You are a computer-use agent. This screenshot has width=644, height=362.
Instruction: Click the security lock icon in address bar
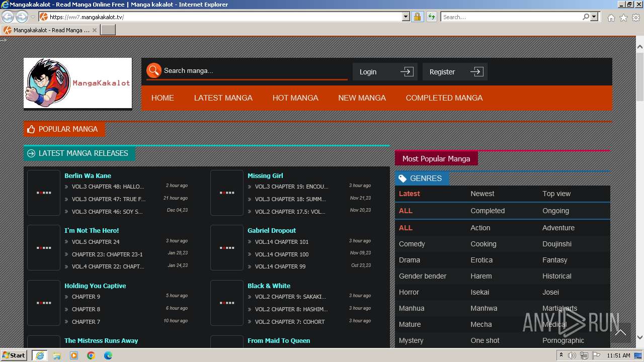tap(417, 17)
